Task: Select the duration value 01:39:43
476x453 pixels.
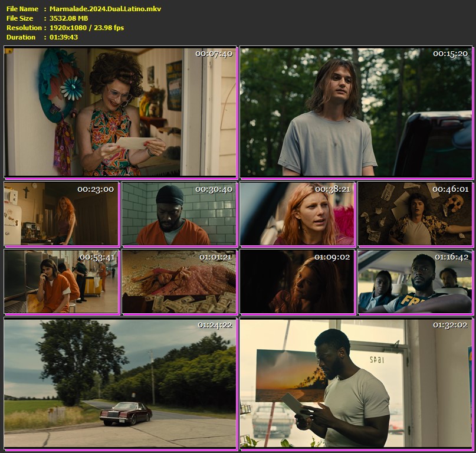Action: 64,37
